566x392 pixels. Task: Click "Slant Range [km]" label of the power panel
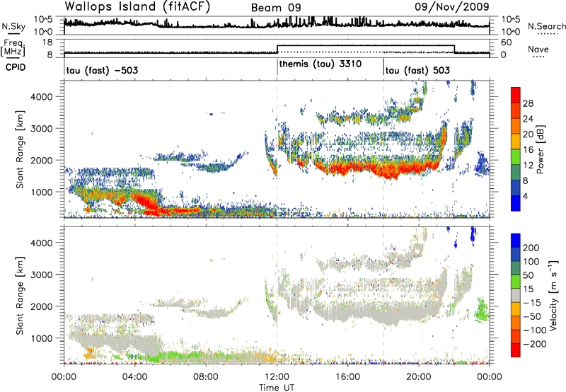click(20, 149)
